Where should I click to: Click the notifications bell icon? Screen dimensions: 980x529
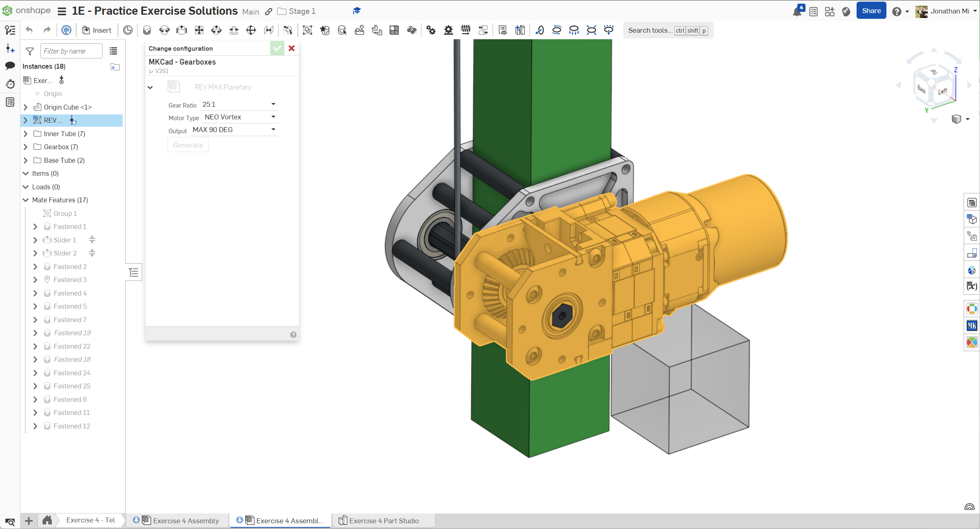click(x=797, y=11)
